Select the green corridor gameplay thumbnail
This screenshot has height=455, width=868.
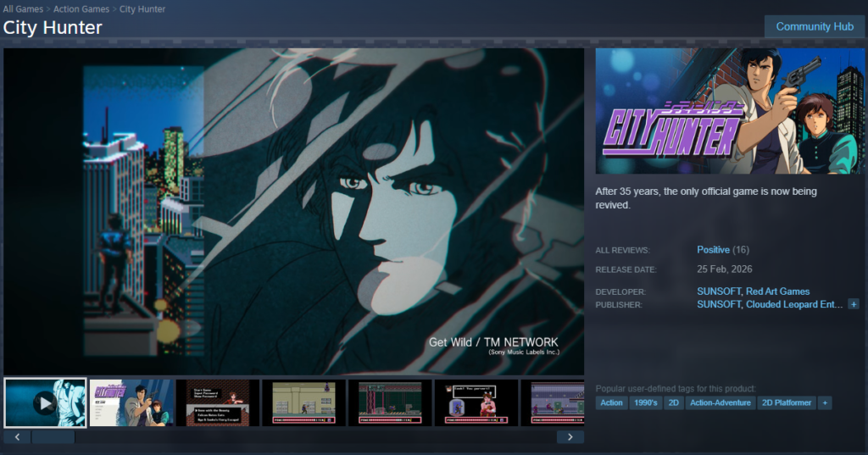pos(390,403)
